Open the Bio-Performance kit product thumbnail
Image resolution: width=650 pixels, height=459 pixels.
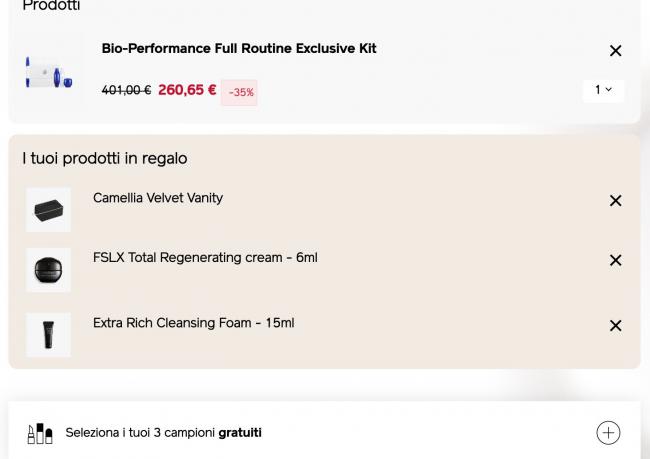49,72
